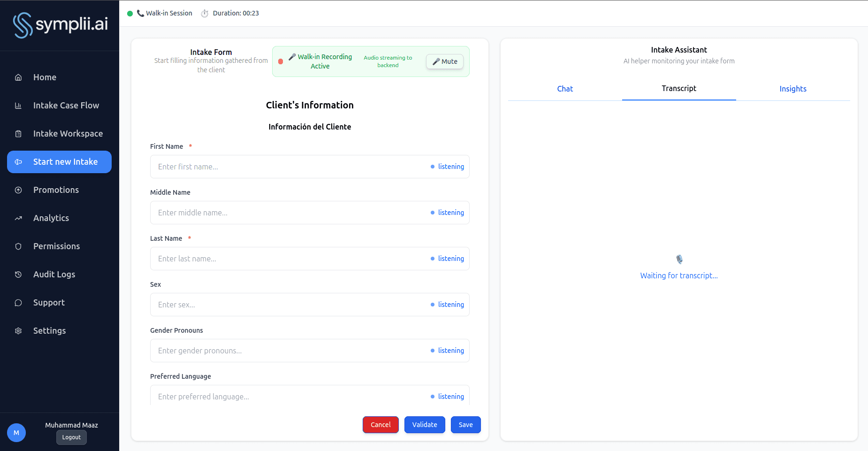
Task: Click the Permissions shield icon
Action: pos(18,246)
